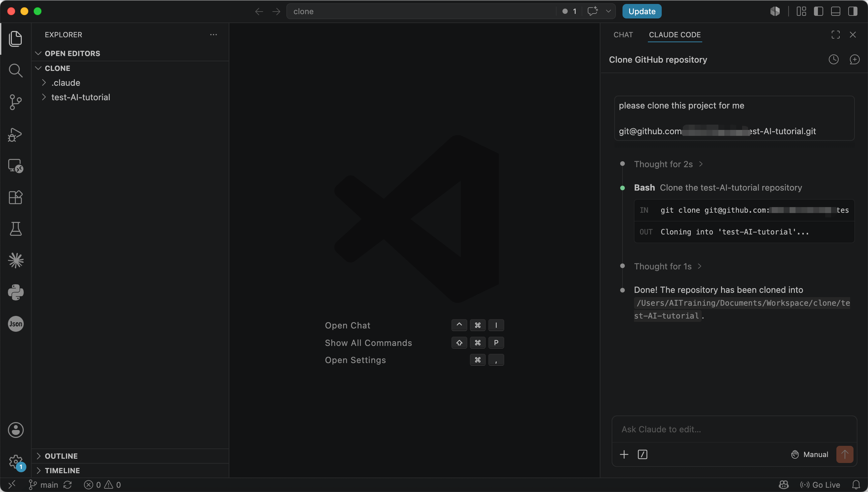
Task: Close the Claude Code panel
Action: point(853,35)
